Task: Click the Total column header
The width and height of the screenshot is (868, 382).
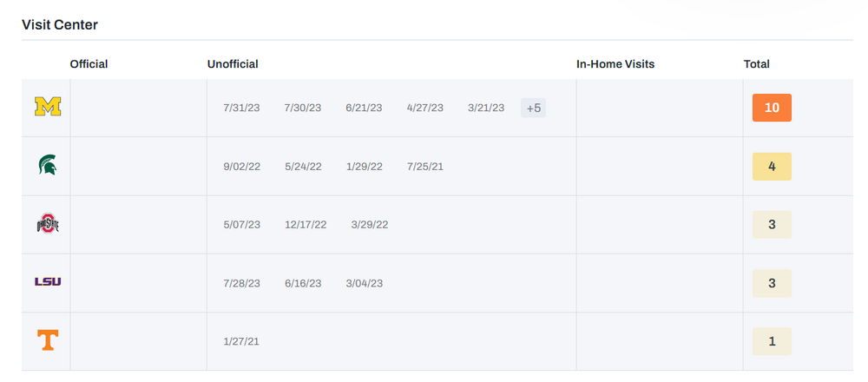Action: (x=756, y=64)
